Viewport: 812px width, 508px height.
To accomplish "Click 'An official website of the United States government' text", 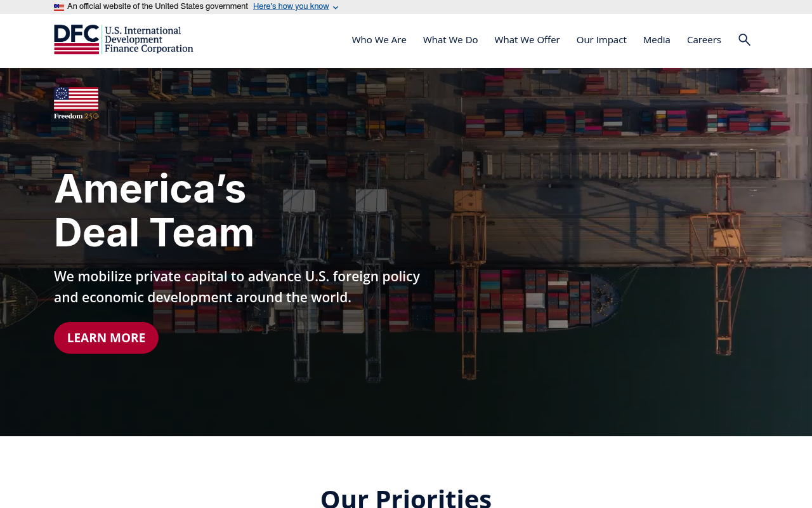I will [x=158, y=7].
